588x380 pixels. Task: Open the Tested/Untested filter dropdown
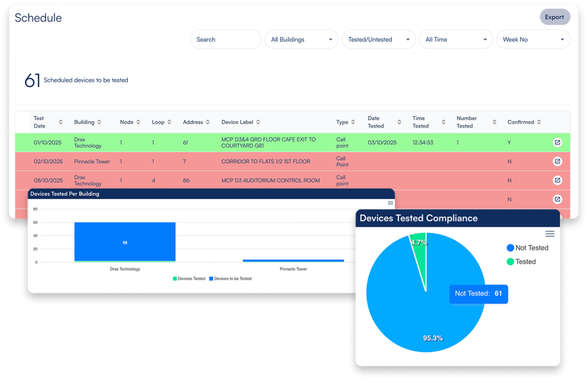379,40
